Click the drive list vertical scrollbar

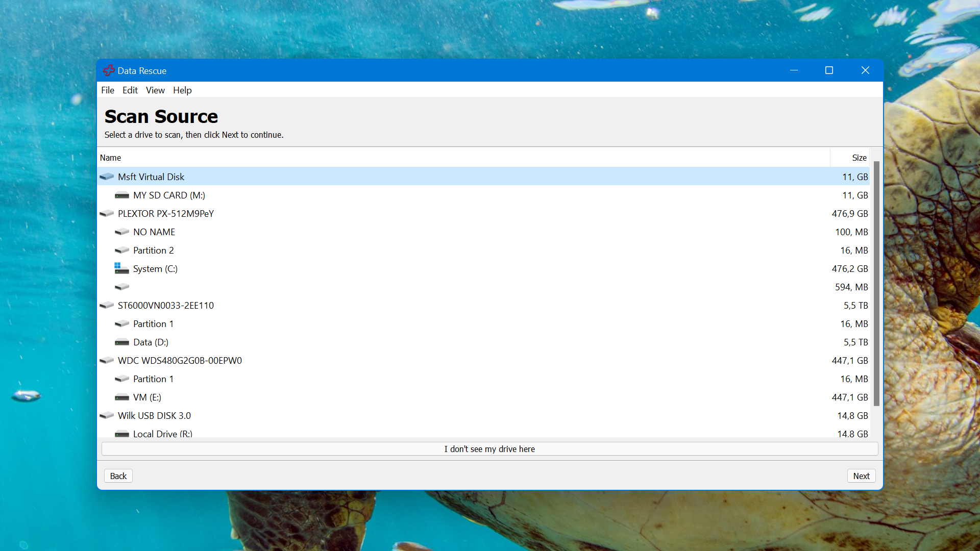tap(876, 283)
